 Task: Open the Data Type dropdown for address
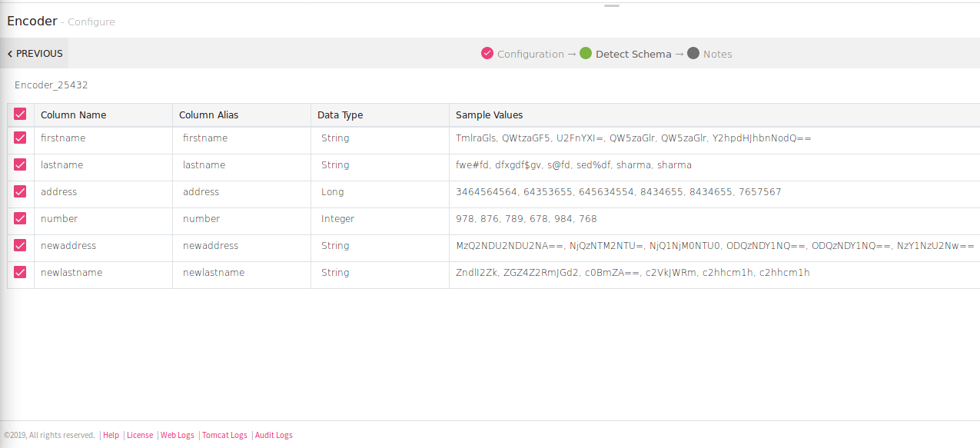click(x=378, y=192)
